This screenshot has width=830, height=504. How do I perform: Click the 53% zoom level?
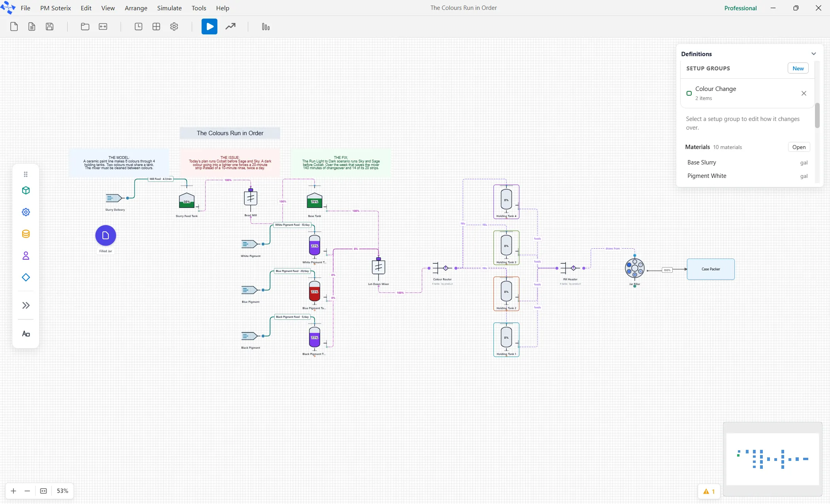(62, 491)
